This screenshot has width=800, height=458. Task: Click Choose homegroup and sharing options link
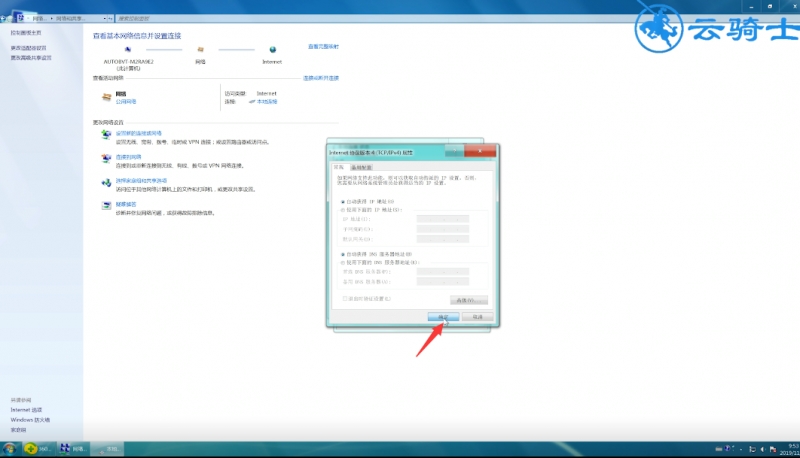141,181
